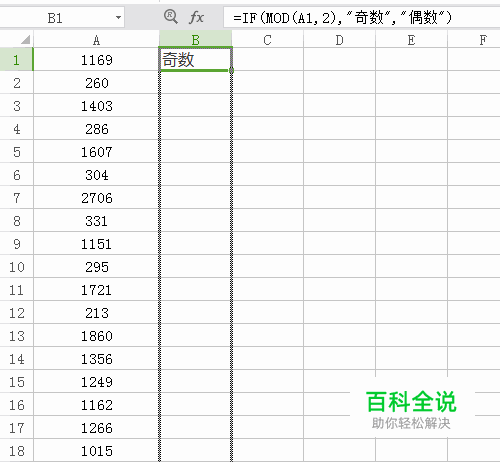This screenshot has height=462, width=500.
Task: Click cell containing 304
Action: pos(96,174)
